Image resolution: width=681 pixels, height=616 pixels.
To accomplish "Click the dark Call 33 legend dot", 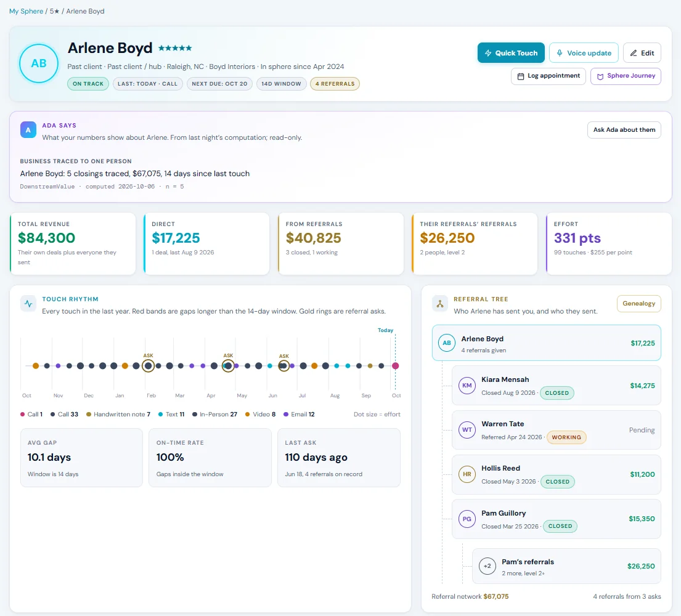I will point(52,414).
